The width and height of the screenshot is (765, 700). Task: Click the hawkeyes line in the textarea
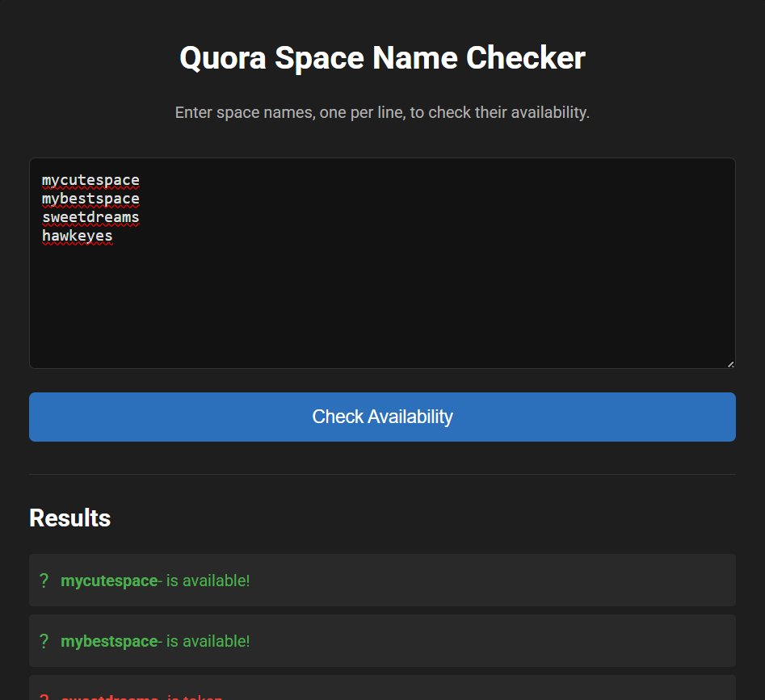click(77, 236)
